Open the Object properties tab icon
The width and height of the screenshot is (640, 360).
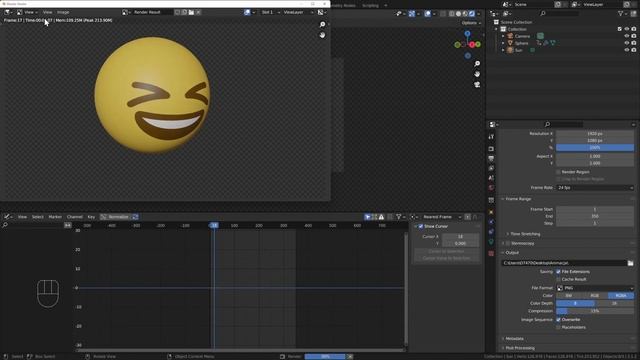[491, 212]
